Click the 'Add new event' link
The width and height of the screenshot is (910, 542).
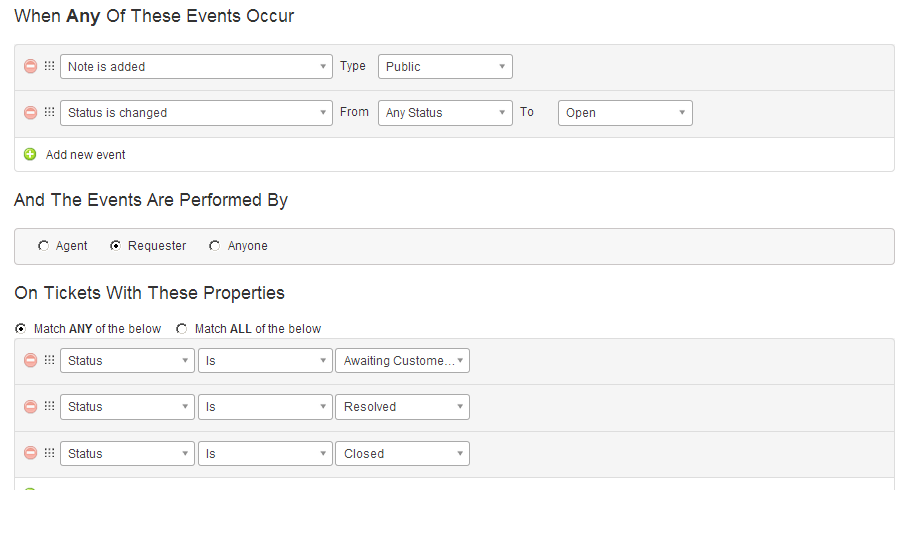point(86,155)
